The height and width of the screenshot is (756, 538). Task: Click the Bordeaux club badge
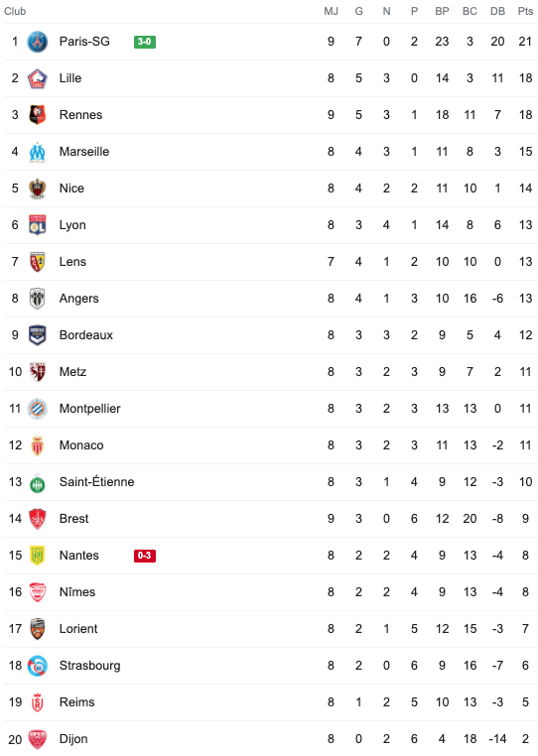pos(37,335)
